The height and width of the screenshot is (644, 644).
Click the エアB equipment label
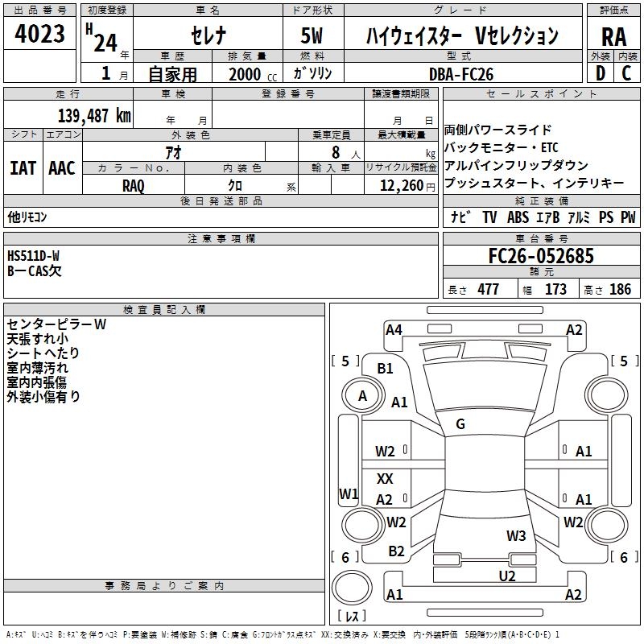[x=548, y=217]
